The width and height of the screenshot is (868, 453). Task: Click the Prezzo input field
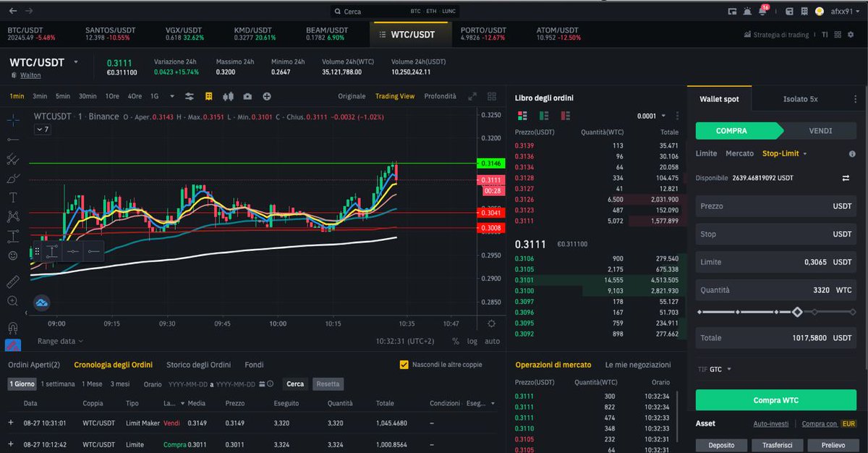775,206
